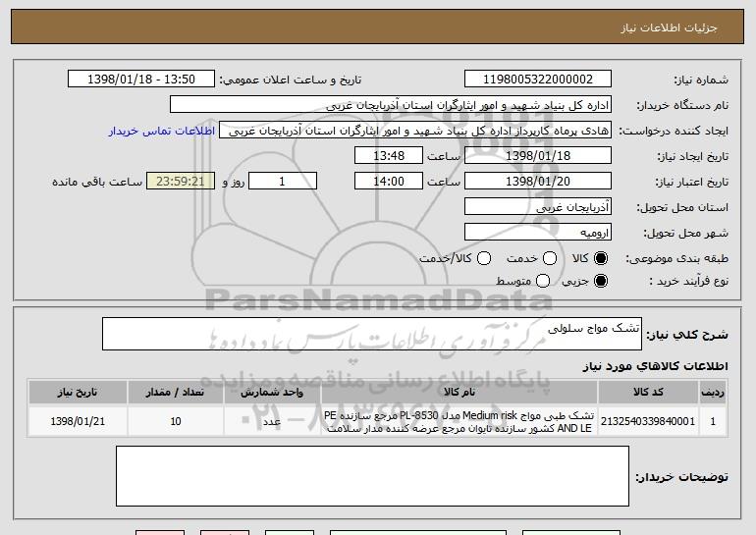Click the delivery city field ارومیه

pyautogui.click(x=538, y=232)
